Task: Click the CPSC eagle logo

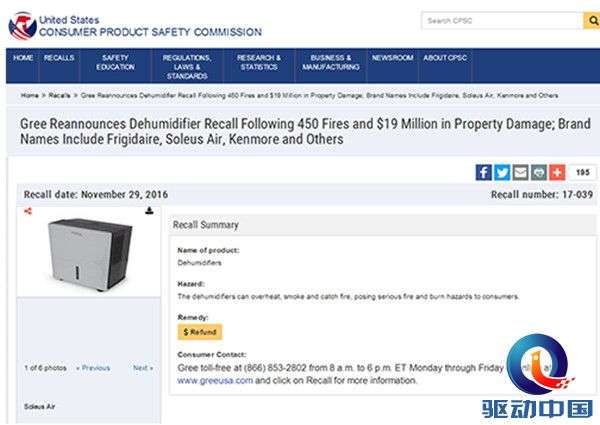Action: click(21, 24)
